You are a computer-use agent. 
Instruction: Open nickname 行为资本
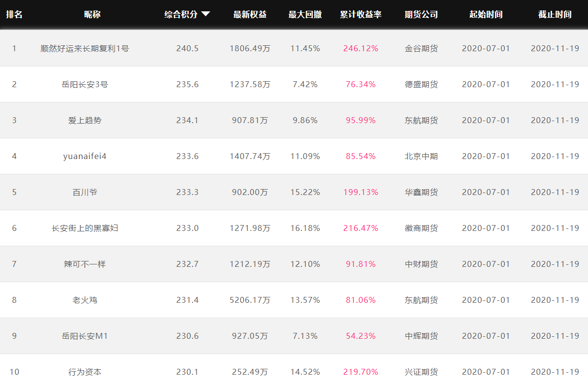pyautogui.click(x=85, y=372)
